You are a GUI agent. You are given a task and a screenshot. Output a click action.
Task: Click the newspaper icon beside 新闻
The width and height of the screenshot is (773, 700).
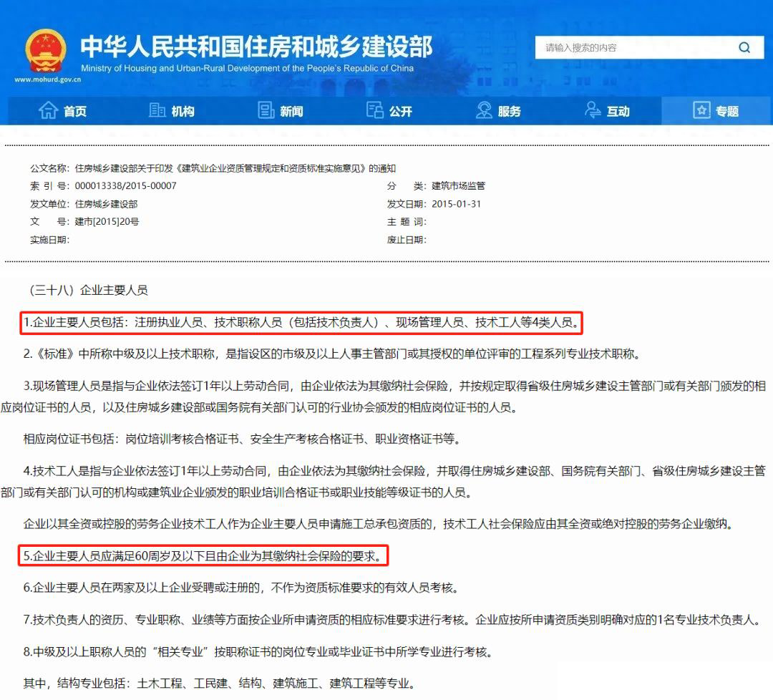coord(266,110)
